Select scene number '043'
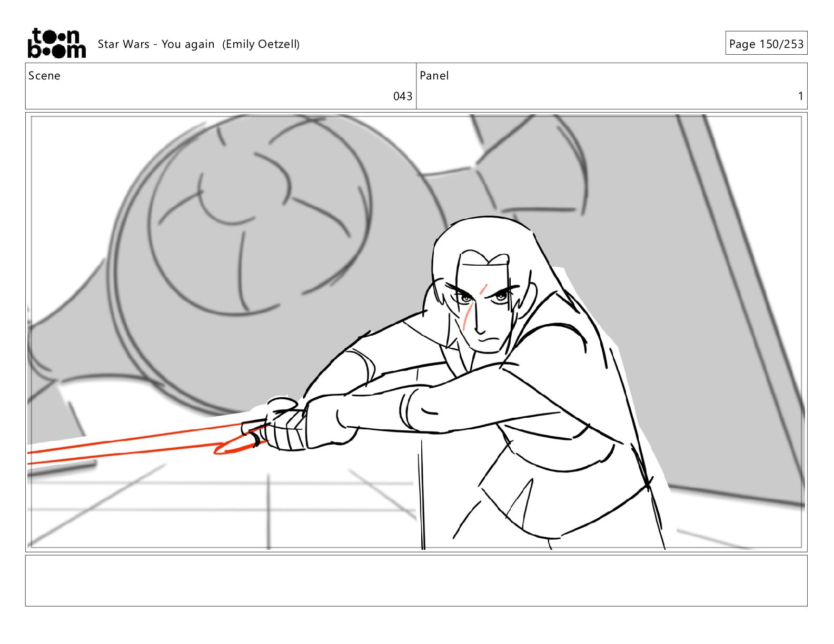The height and width of the screenshot is (644, 834). pos(403,96)
